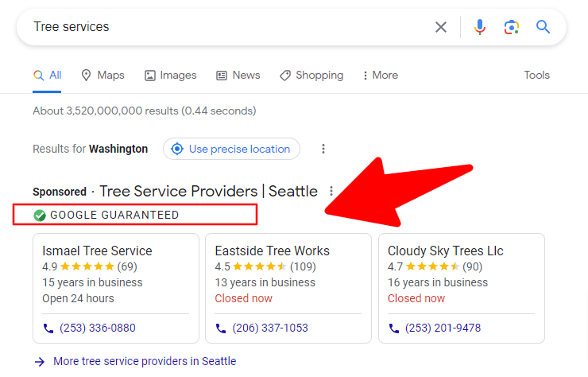Open Google Lens image search icon

pos(511,27)
